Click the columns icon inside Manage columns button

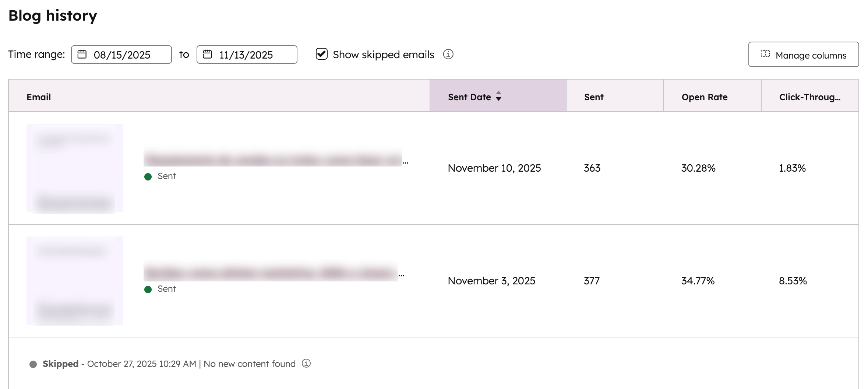(x=765, y=54)
